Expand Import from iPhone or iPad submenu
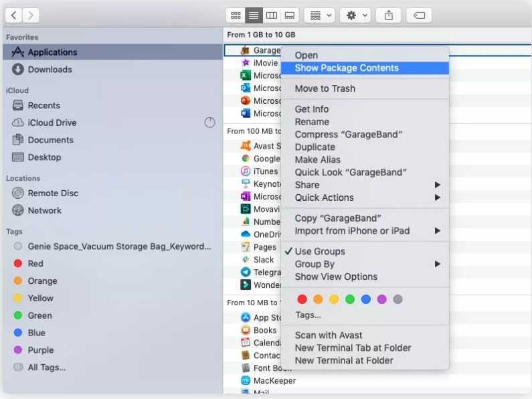This screenshot has height=399, width=532. click(x=365, y=231)
